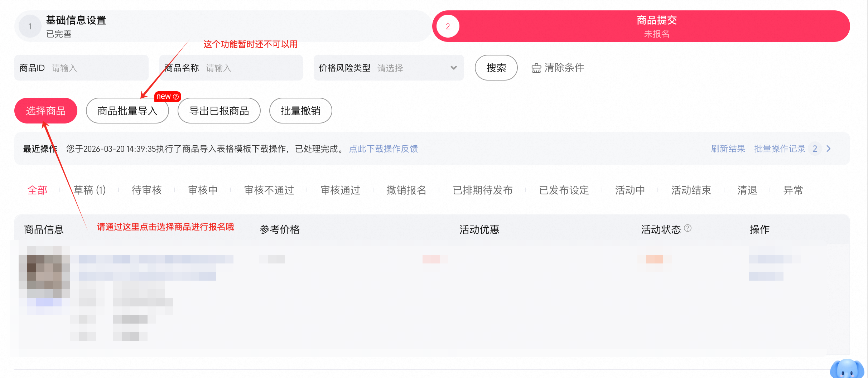The image size is (868, 378).
Task: Switch to 撤销报名 tab
Action: pyautogui.click(x=406, y=190)
